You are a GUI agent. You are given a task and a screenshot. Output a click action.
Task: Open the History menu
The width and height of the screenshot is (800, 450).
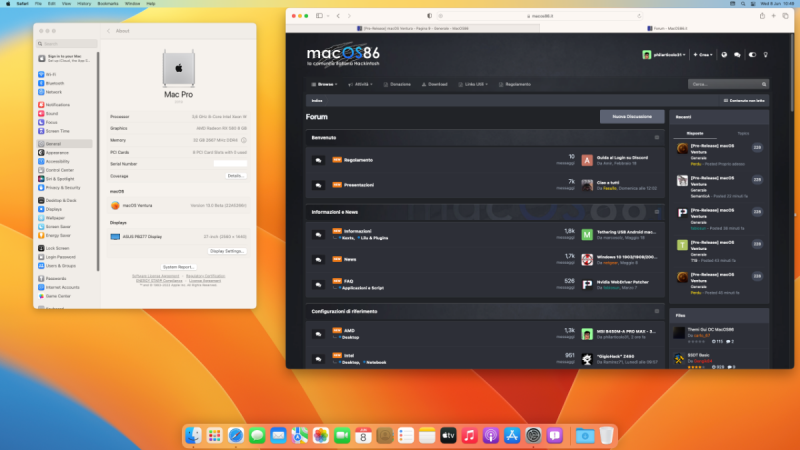84,4
